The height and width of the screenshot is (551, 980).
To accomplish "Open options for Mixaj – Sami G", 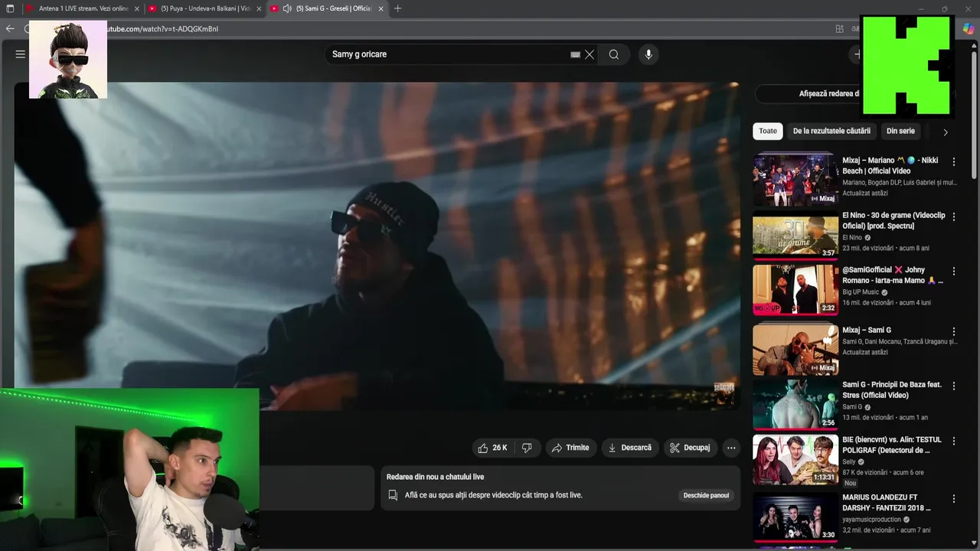I will (x=954, y=331).
